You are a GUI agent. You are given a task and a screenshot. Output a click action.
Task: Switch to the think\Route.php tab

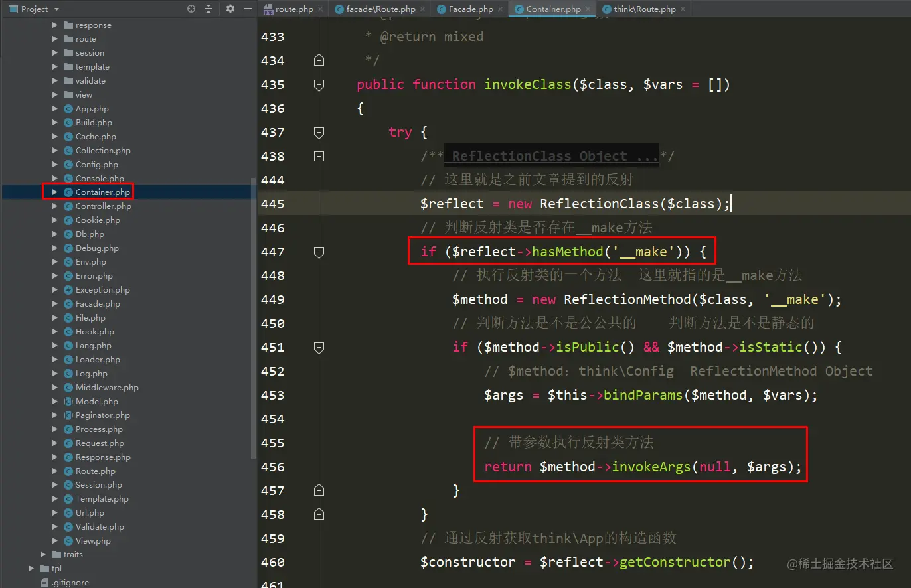point(645,9)
